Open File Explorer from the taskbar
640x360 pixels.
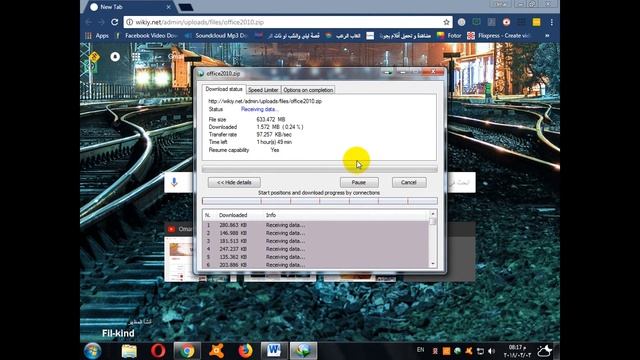(x=129, y=351)
